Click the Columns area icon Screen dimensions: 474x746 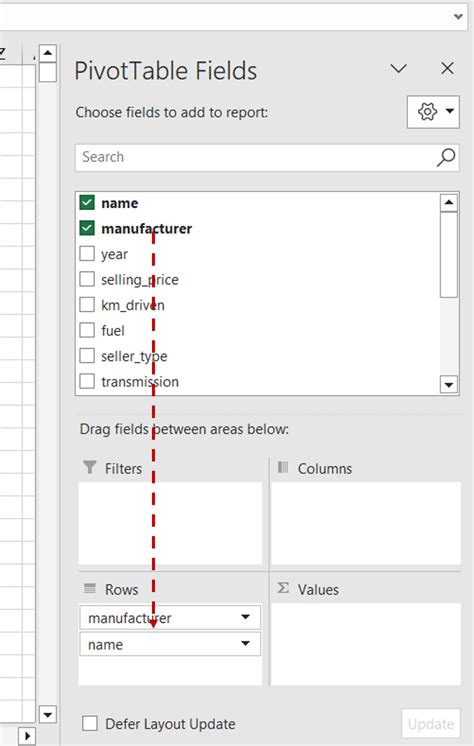pyautogui.click(x=283, y=467)
